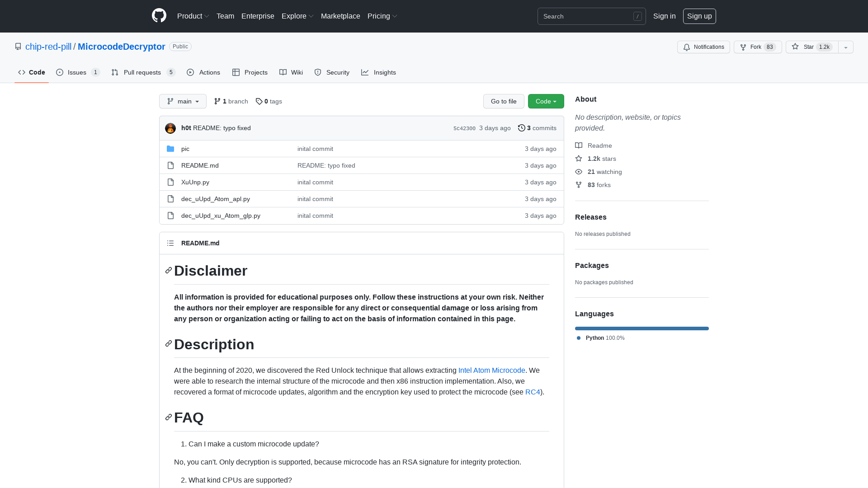Open the Issues tab
868x488 pixels.
coord(77,72)
